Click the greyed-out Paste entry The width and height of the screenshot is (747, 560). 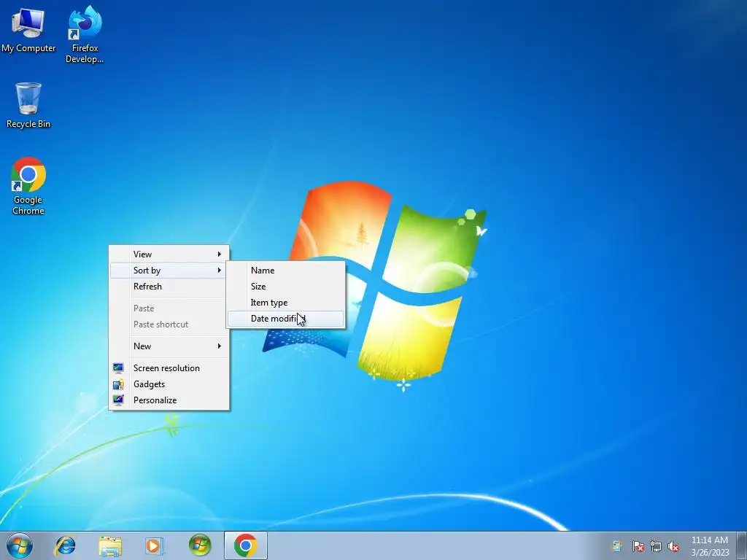[x=169, y=308]
